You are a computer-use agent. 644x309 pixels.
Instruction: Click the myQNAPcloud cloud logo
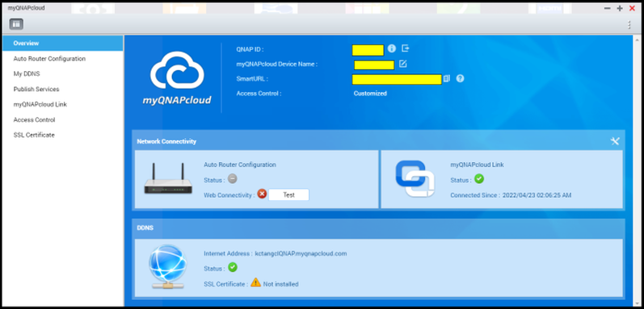coord(177,78)
